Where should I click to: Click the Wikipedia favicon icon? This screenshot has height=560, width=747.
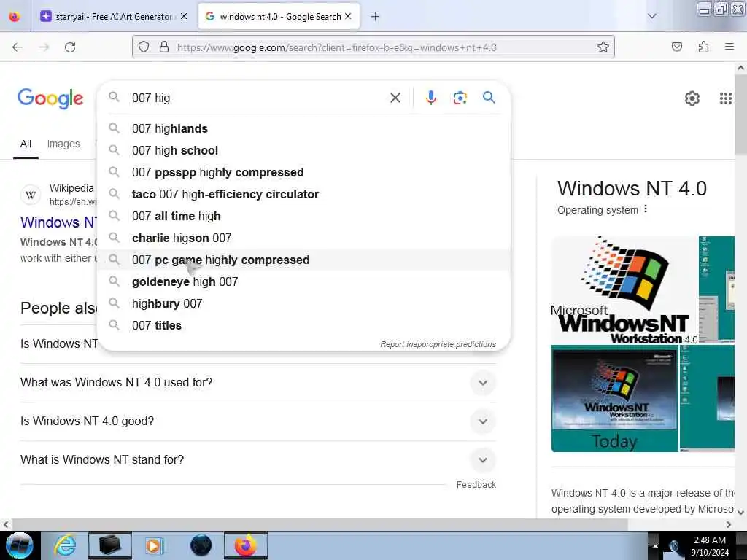click(31, 195)
